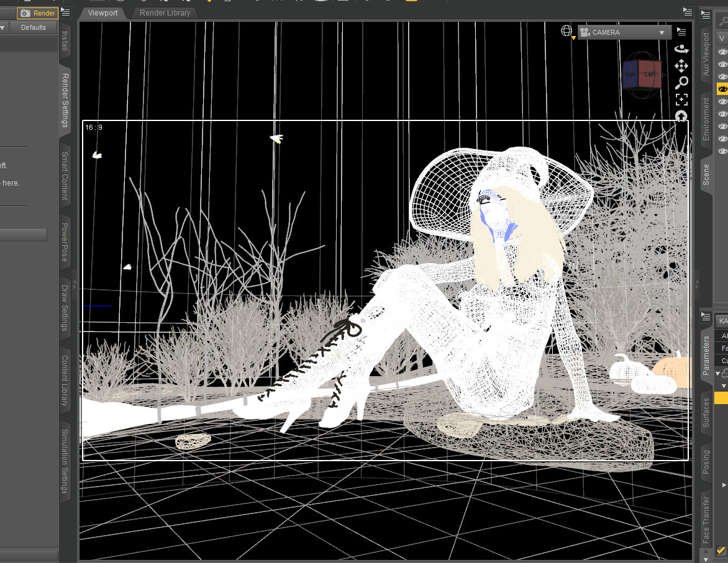This screenshot has height=563, width=728.
Task: Open the options menu above the Aux Viewport tab
Action: click(x=706, y=16)
